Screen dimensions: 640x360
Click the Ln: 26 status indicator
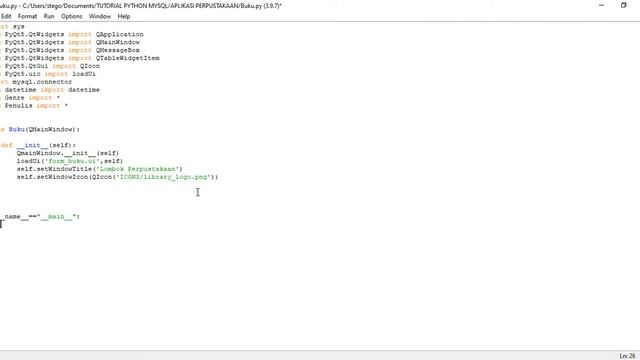(627, 356)
